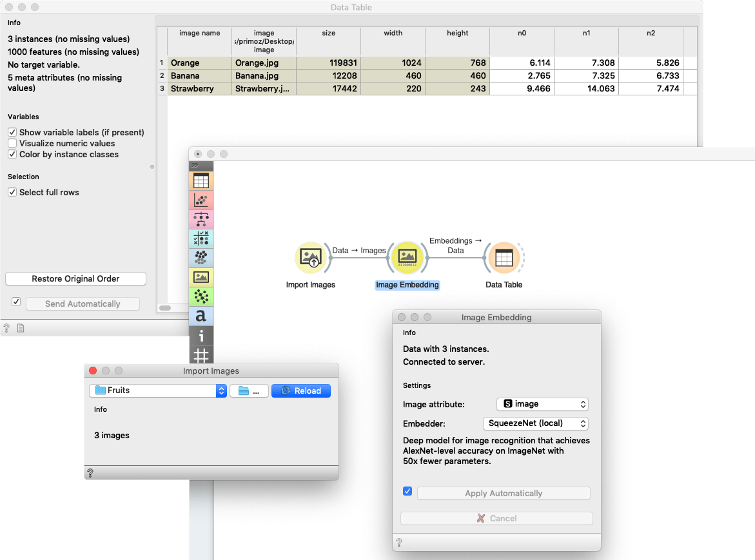Open the Model category (tree icon) in sidebar
This screenshot has height=560, width=755.
(x=201, y=220)
